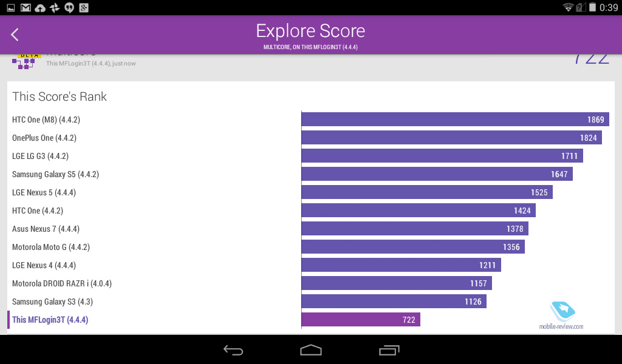Select the highlighted This MFLogin3T (4.4.4) label
Image resolution: width=622 pixels, height=364 pixels.
click(x=50, y=320)
